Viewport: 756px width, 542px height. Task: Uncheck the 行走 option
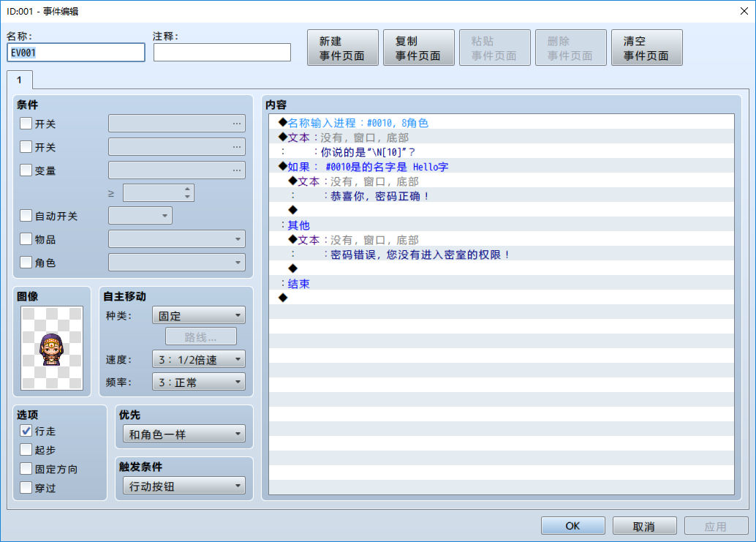tap(26, 431)
